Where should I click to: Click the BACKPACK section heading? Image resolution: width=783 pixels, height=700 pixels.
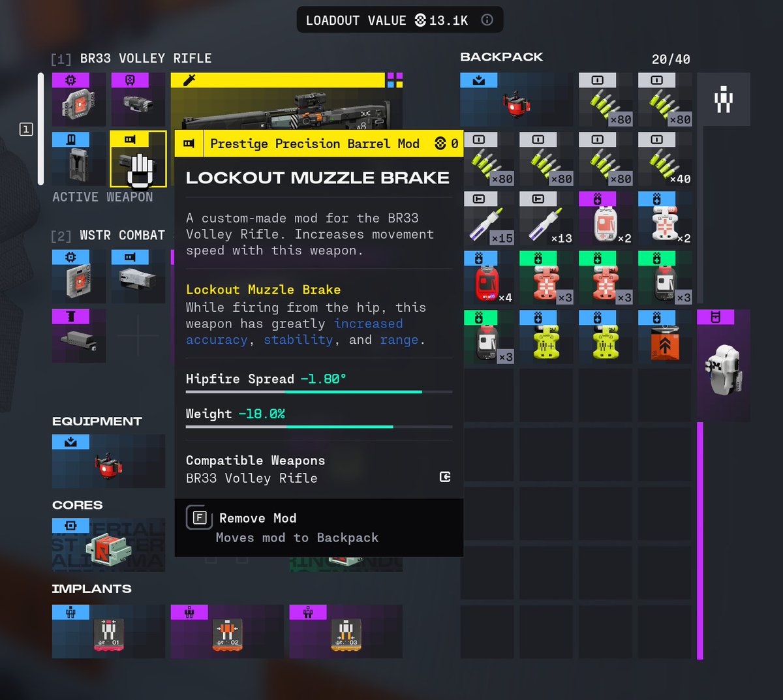502,57
